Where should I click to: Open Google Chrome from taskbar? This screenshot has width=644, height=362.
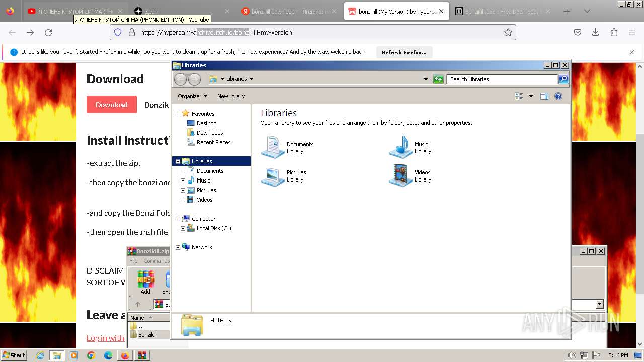(x=91, y=355)
